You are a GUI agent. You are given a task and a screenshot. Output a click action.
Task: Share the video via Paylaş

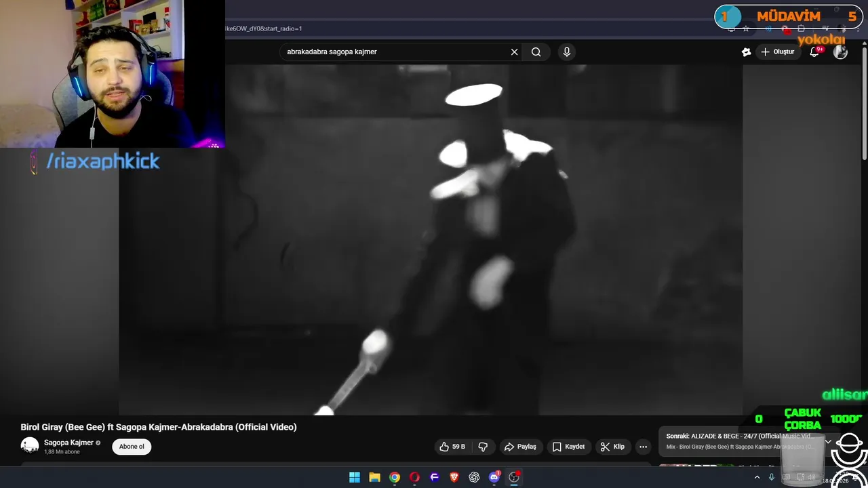[x=520, y=447]
